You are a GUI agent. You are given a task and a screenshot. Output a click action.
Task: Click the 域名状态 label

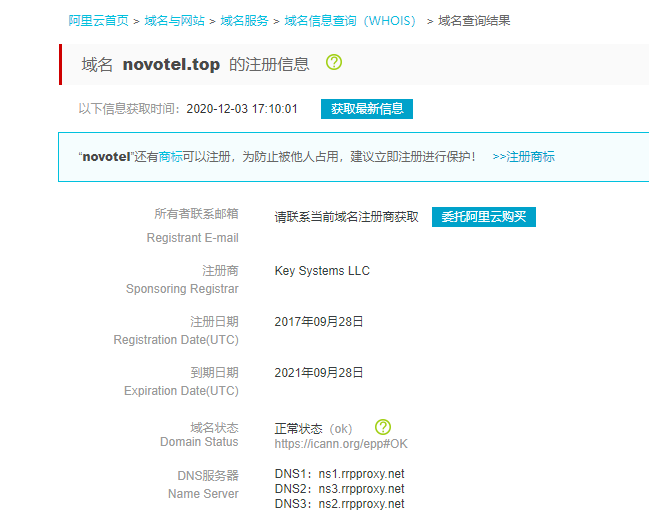[x=214, y=427]
